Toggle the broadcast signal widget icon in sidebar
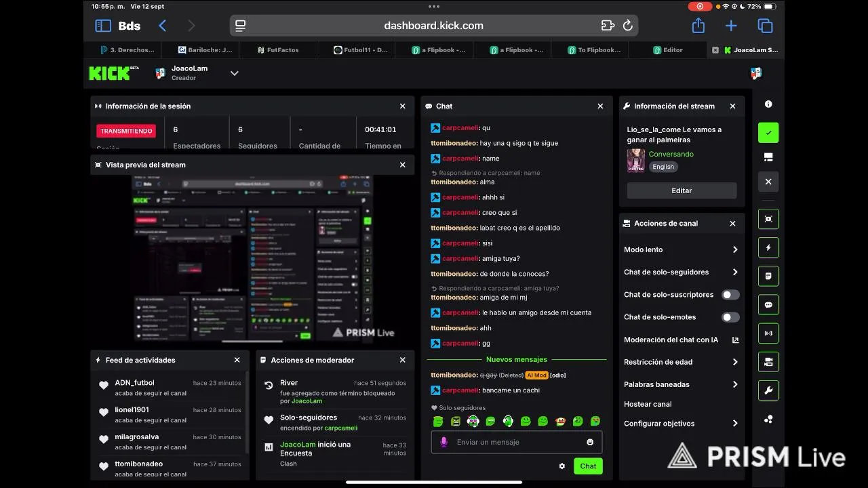Screen dimensions: 868x488 click(768, 333)
